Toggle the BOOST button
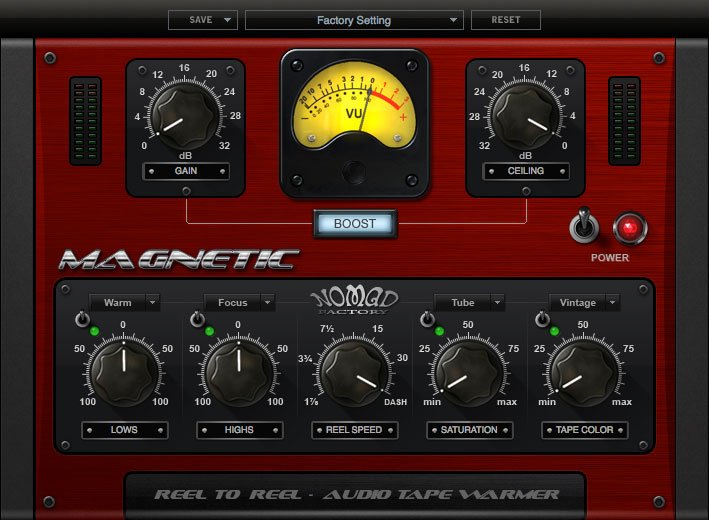The width and height of the screenshot is (709, 520). tap(355, 223)
